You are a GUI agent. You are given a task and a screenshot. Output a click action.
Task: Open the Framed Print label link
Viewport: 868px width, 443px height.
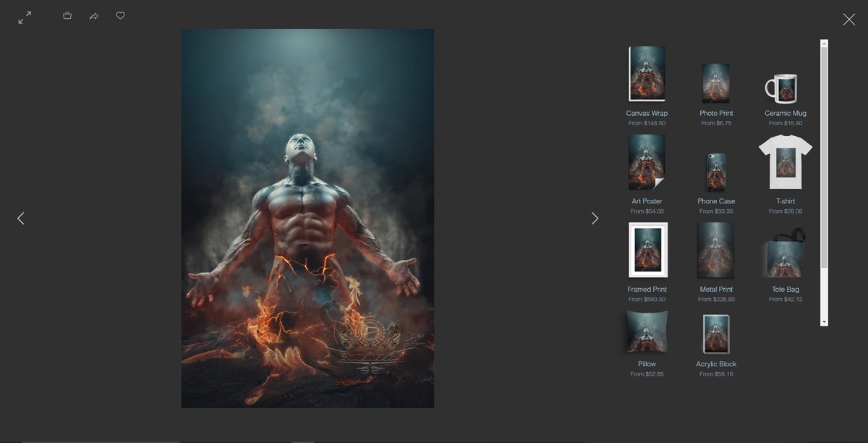tap(647, 290)
